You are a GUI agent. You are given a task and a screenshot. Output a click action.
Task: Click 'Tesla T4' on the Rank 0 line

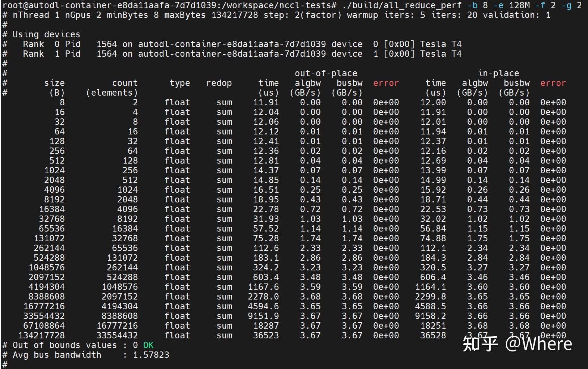pos(441,44)
